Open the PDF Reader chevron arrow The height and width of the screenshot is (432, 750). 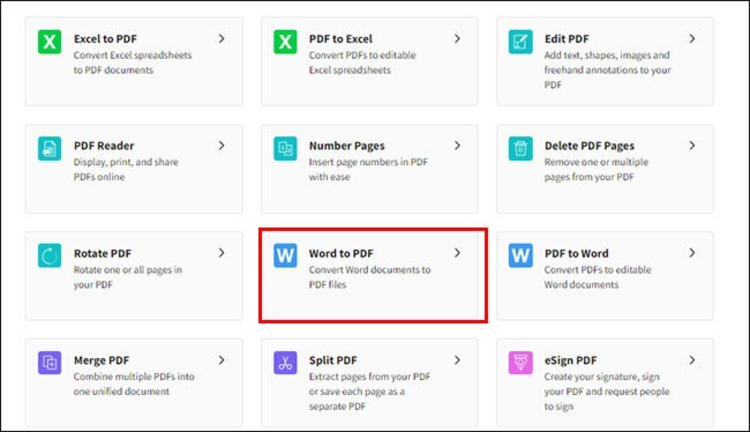(x=221, y=145)
